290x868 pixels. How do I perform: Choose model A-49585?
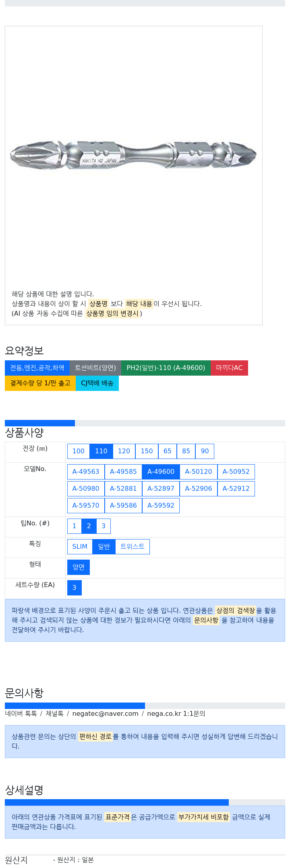pyautogui.click(x=123, y=472)
